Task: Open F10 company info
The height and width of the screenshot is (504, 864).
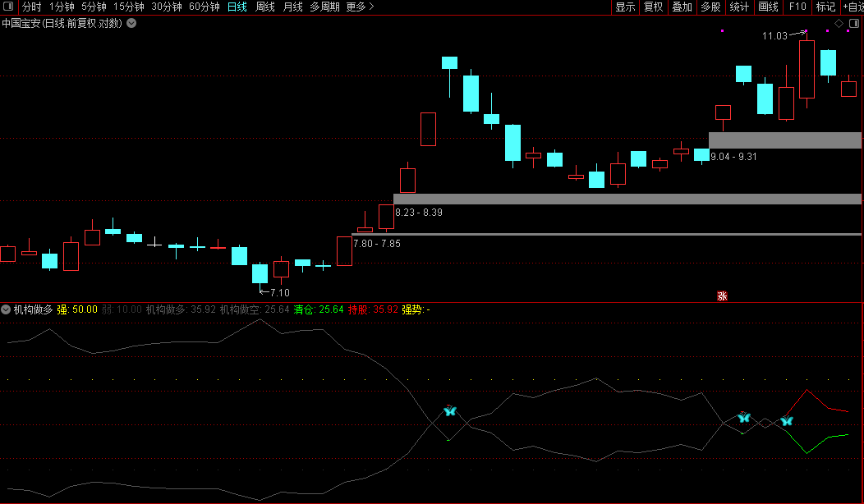Action: [x=797, y=7]
